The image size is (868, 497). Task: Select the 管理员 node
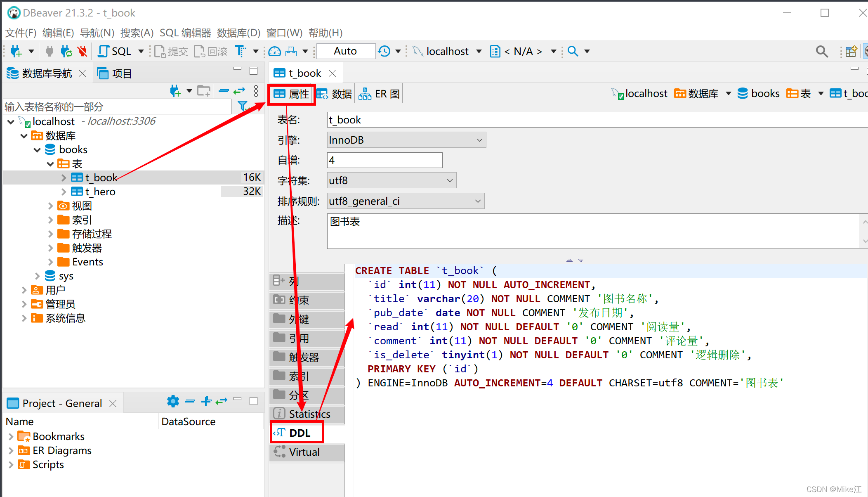[x=54, y=304]
